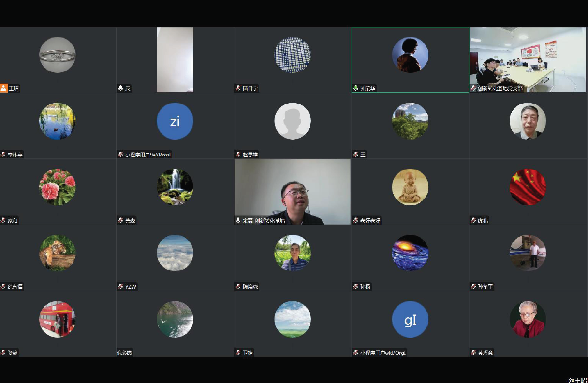Click the muted mic icon beside 黄巧意
This screenshot has width=588, height=383.
tap(473, 353)
